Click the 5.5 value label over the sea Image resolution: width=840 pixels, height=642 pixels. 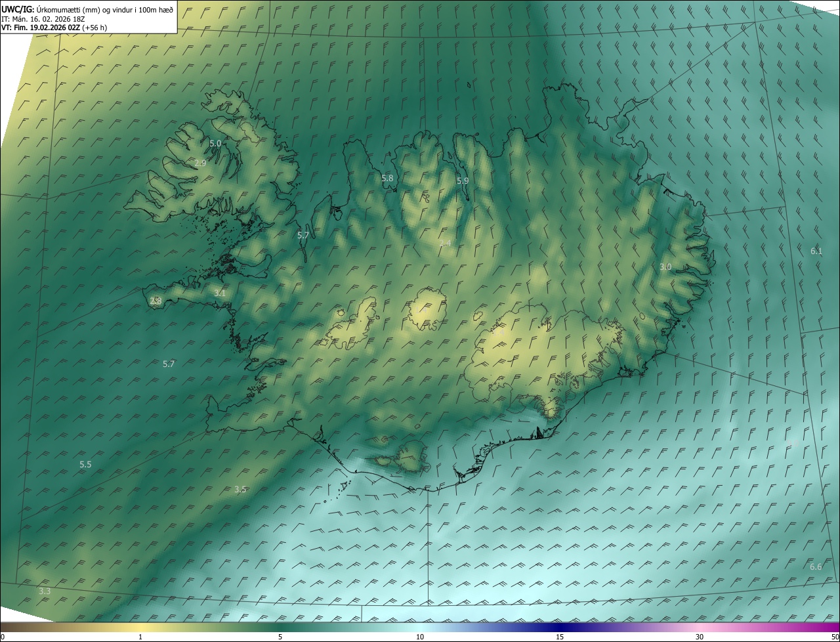click(x=85, y=464)
